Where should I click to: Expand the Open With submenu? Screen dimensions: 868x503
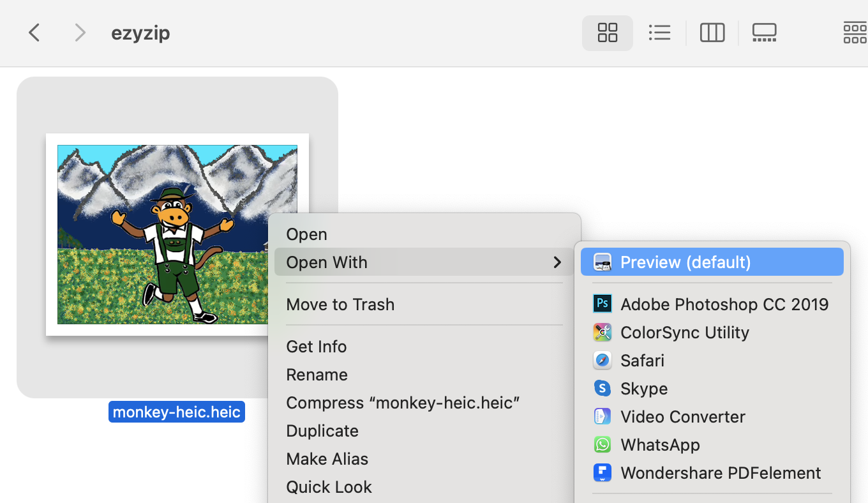[x=327, y=262]
